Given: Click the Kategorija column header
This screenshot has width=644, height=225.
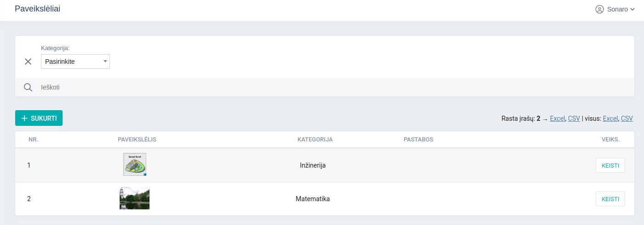Looking at the screenshot, I should (x=315, y=140).
